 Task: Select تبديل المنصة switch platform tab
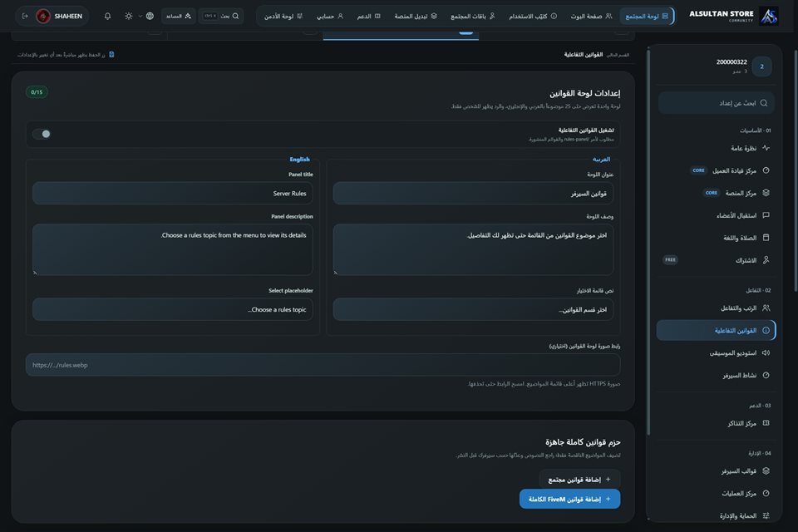(x=416, y=17)
